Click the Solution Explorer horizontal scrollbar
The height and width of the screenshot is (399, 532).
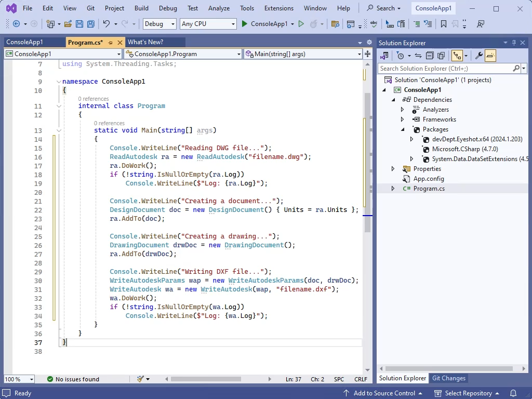[449, 368]
